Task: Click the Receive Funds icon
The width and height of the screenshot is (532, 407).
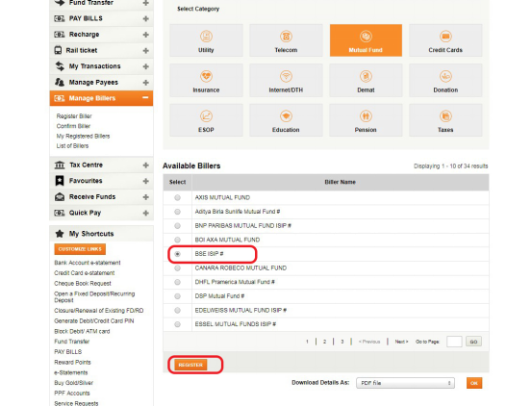Action: coord(60,197)
